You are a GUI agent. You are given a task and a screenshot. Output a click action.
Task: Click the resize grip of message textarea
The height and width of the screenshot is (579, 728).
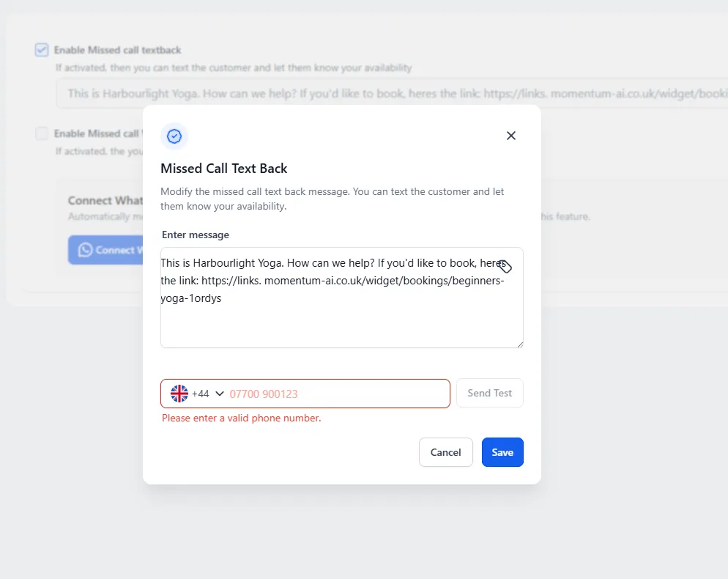pyautogui.click(x=520, y=344)
